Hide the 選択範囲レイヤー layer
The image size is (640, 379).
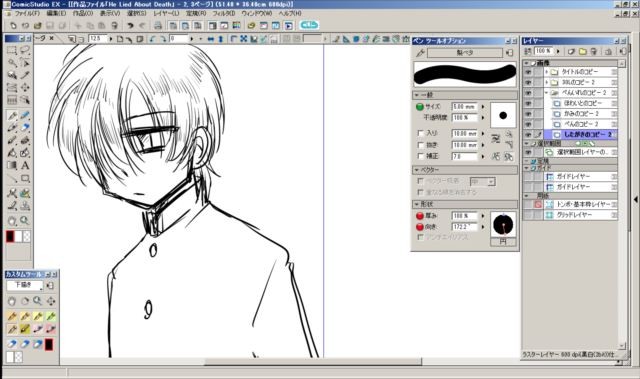pos(528,152)
